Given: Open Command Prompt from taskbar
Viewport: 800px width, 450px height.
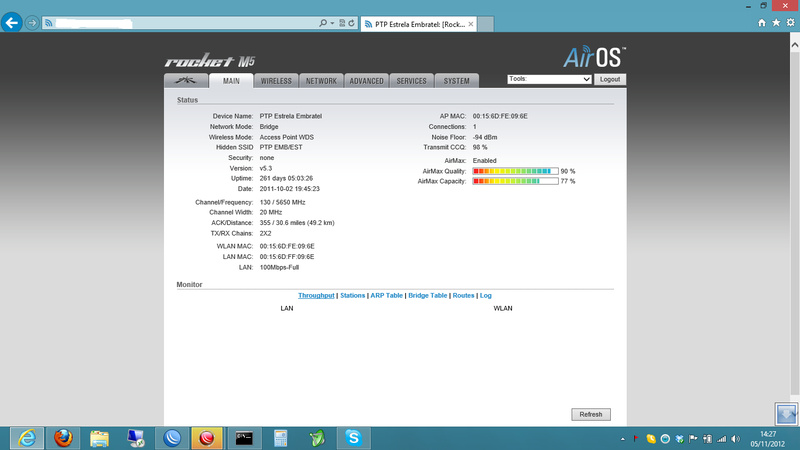Looking at the screenshot, I should point(244,438).
